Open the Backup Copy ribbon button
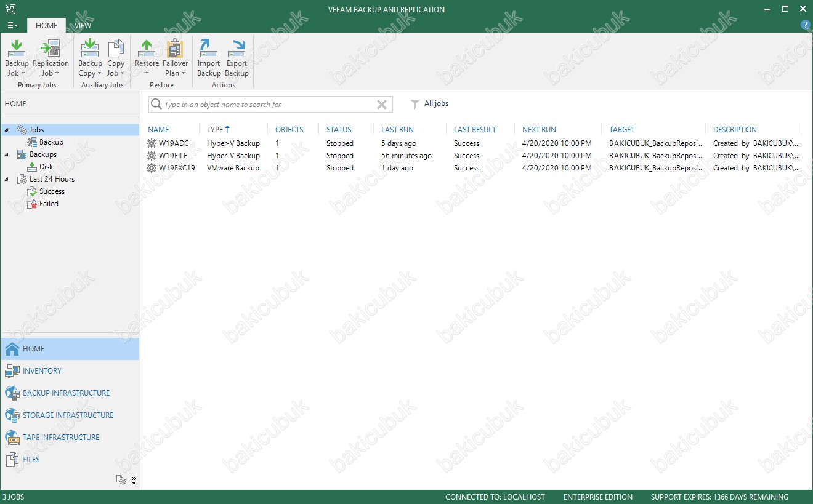813x504 pixels. point(90,58)
